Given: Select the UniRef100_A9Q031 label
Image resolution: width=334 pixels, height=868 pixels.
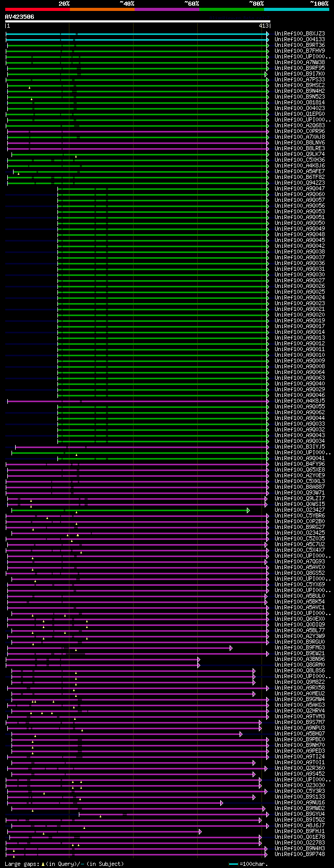Looking at the screenshot, I should 300,269.
